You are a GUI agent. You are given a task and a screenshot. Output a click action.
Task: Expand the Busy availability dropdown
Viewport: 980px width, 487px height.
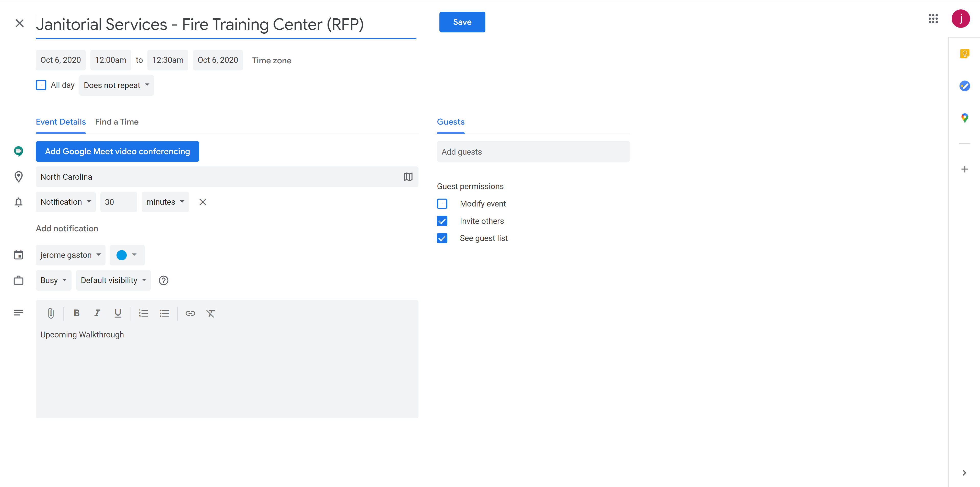pyautogui.click(x=53, y=281)
